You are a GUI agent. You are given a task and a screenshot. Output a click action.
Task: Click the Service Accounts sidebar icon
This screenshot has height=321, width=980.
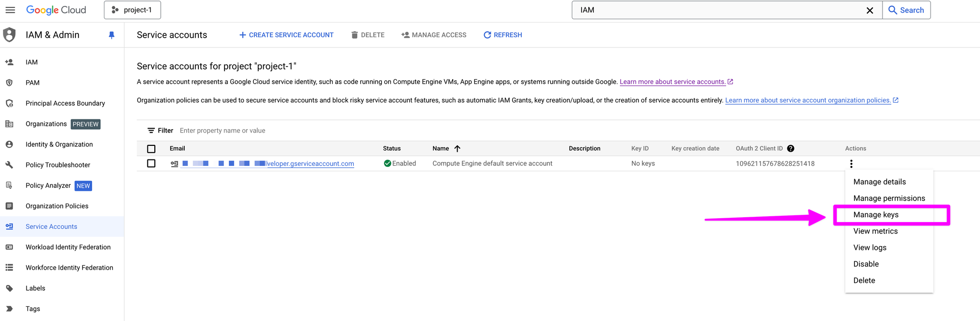(9, 227)
